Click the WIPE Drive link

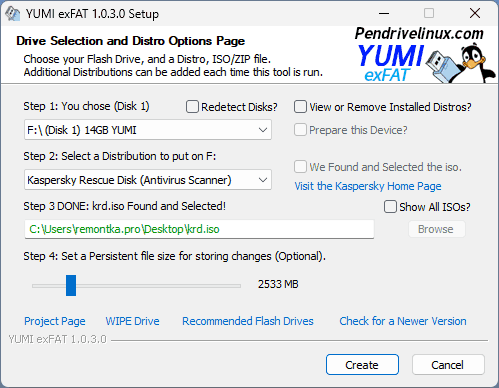tap(132, 321)
